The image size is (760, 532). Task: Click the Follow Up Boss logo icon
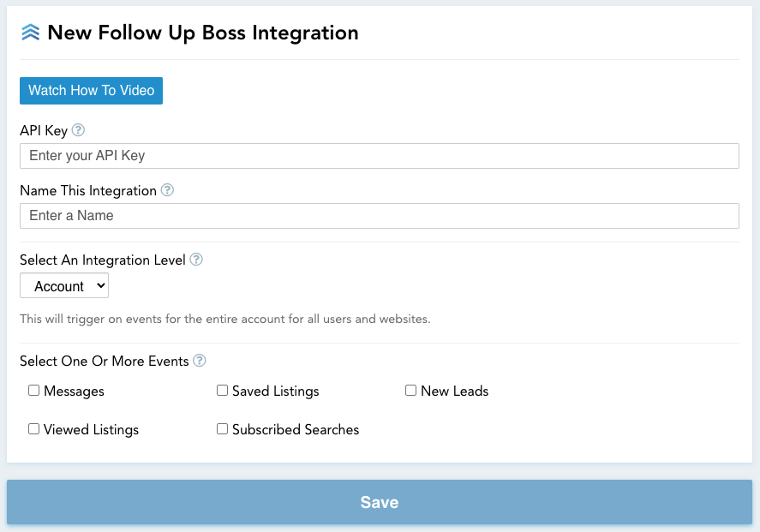tap(30, 33)
